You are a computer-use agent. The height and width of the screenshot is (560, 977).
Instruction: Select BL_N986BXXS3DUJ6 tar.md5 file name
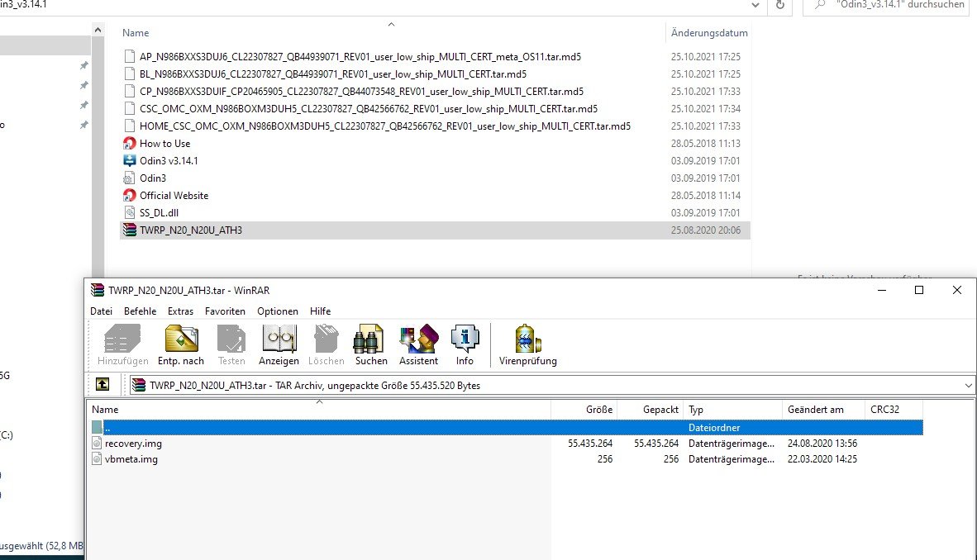pyautogui.click(x=333, y=74)
